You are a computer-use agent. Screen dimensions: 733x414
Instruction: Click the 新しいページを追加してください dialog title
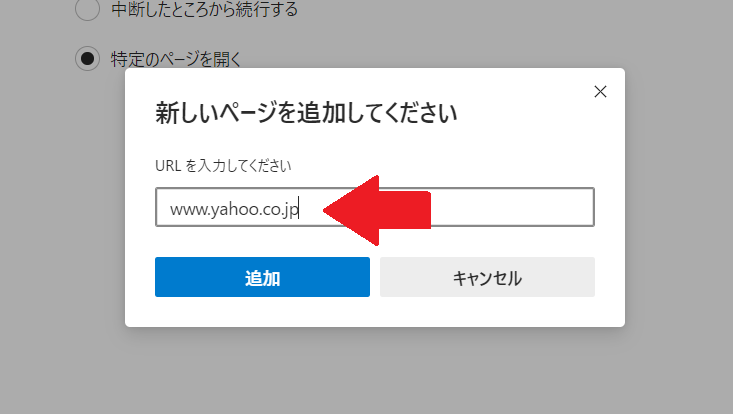click(x=306, y=113)
